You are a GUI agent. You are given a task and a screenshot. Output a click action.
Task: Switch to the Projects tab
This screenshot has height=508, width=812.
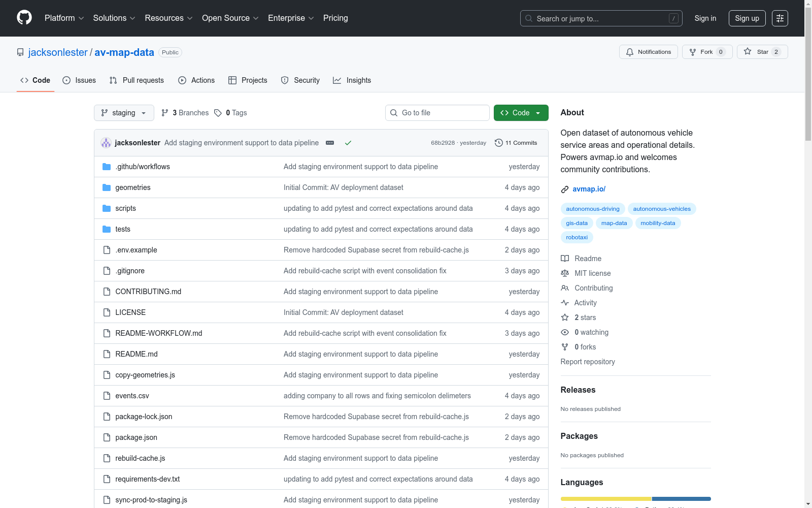[248, 80]
